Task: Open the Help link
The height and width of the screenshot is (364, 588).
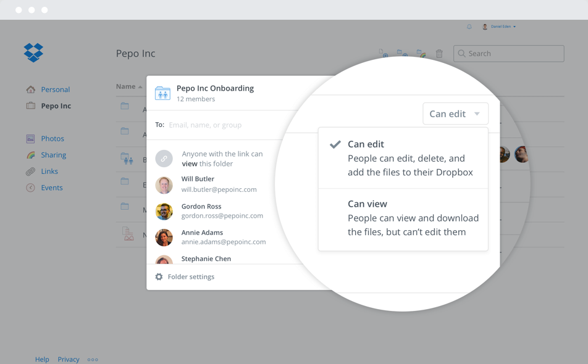Action: [42, 360]
